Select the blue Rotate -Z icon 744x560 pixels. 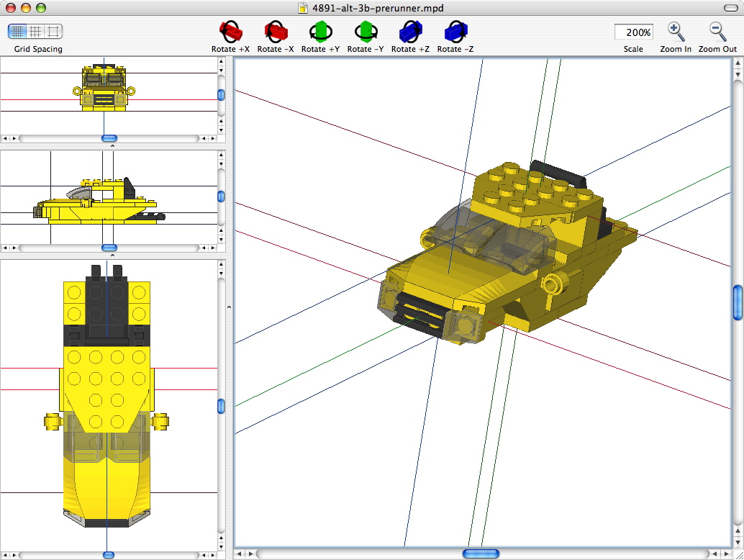(455, 32)
